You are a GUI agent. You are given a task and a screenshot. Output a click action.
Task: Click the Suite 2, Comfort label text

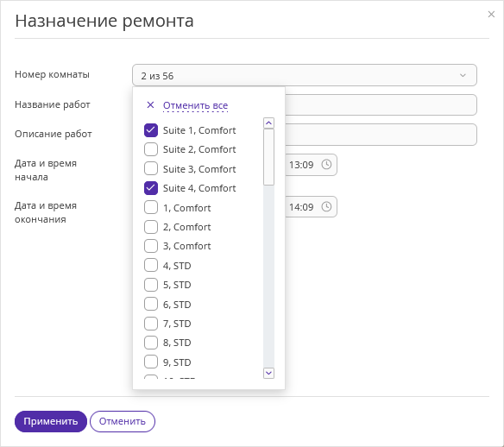(199, 149)
